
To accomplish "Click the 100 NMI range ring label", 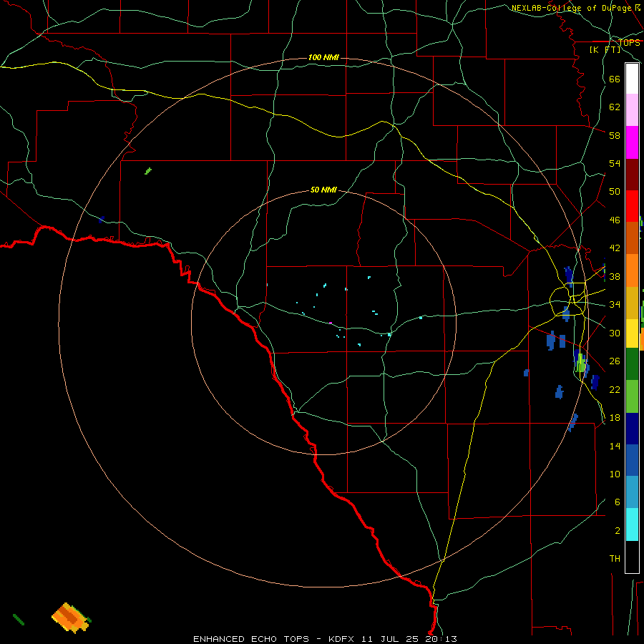I will [x=323, y=57].
